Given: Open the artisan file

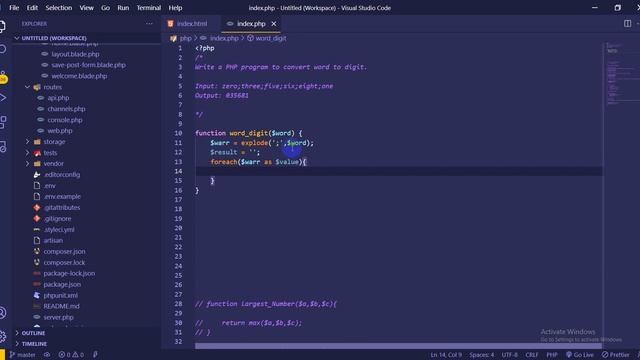Looking at the screenshot, I should pyautogui.click(x=53, y=240).
